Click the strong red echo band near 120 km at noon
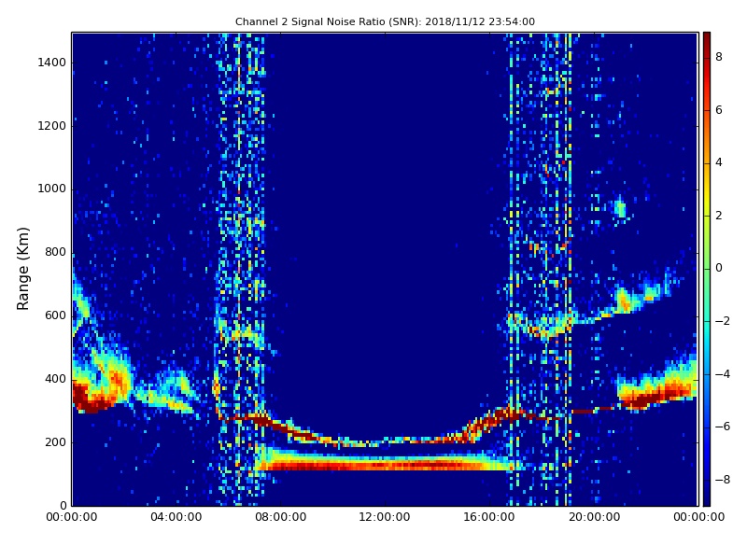The width and height of the screenshot is (747, 560). pos(385,464)
